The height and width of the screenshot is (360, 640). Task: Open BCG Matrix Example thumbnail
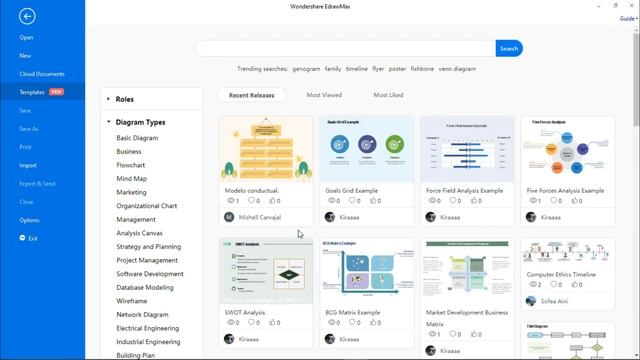[x=367, y=271]
